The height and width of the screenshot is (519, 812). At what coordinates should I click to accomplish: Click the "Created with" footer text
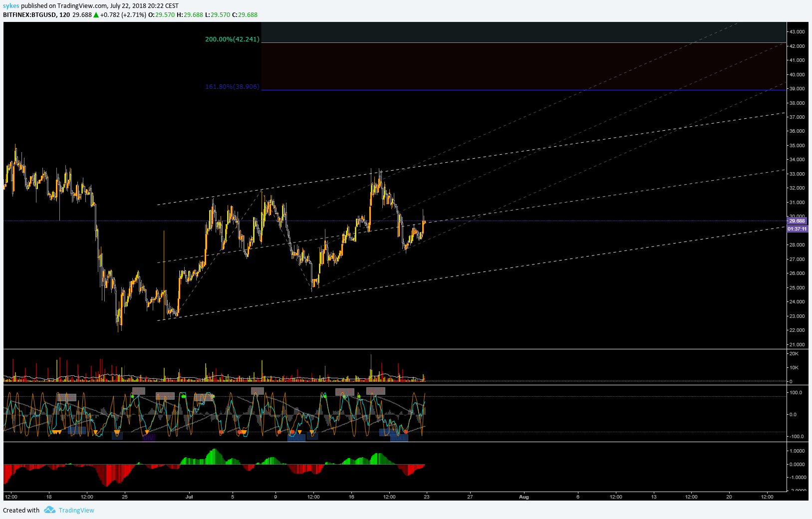[21, 510]
